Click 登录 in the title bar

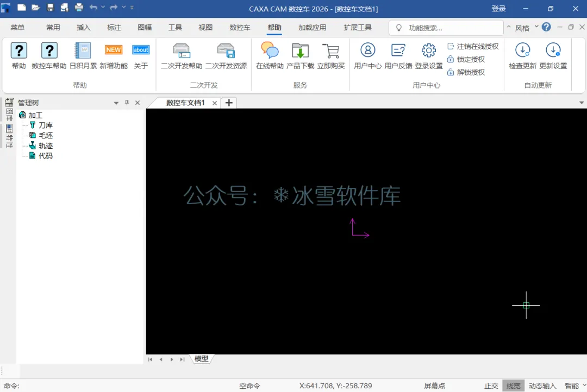tap(498, 9)
